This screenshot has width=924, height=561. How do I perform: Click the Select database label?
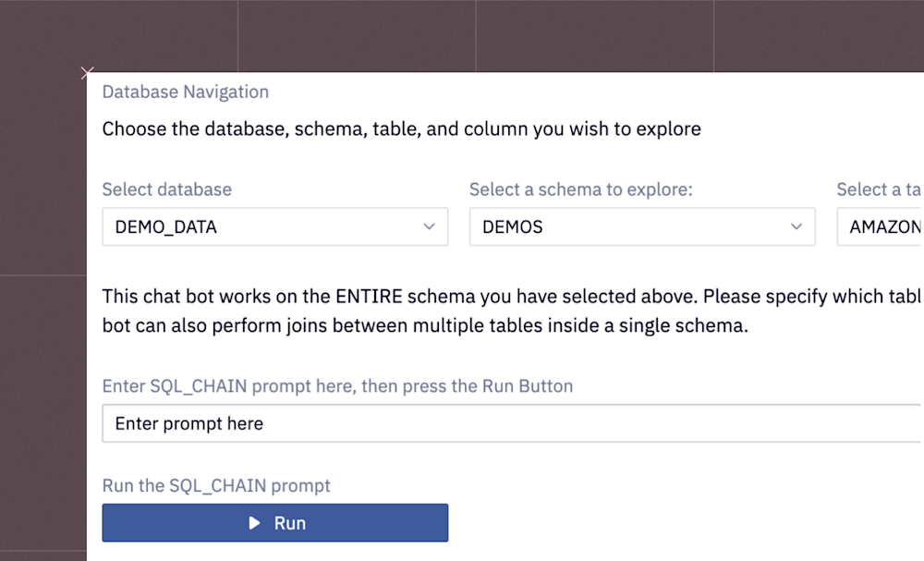coord(166,189)
